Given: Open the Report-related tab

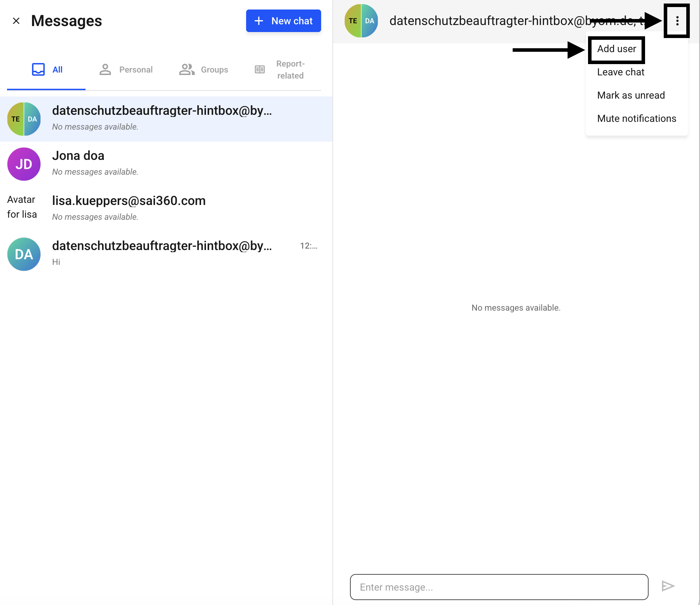Looking at the screenshot, I should [x=290, y=70].
